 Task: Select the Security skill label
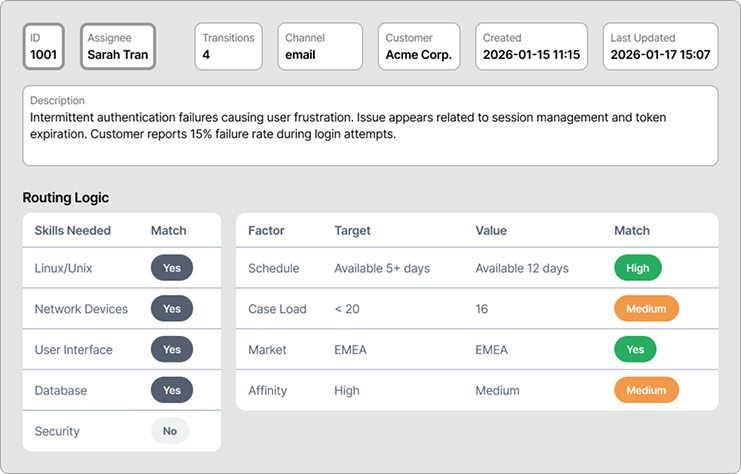coord(57,431)
